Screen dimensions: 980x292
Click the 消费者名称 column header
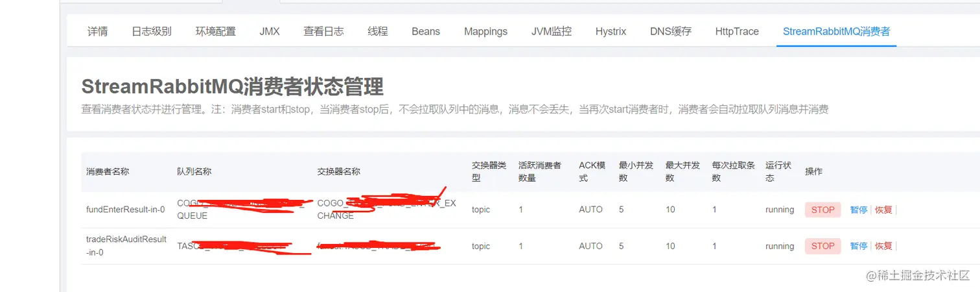(x=108, y=171)
